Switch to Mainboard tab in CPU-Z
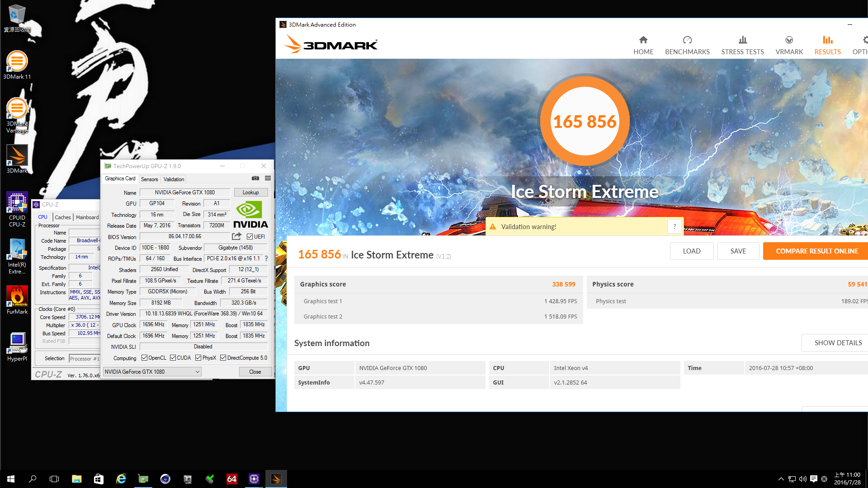Screen dimensions: 868x488 (x=87, y=217)
